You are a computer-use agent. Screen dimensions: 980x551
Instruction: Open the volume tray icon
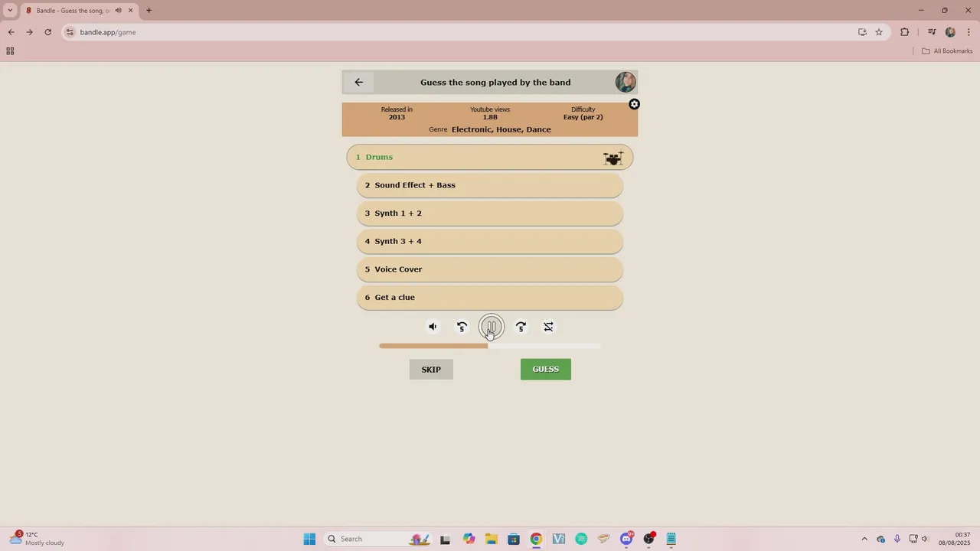click(926, 539)
